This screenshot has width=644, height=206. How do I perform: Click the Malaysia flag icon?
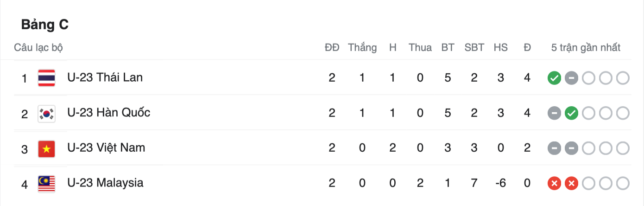coord(46,184)
